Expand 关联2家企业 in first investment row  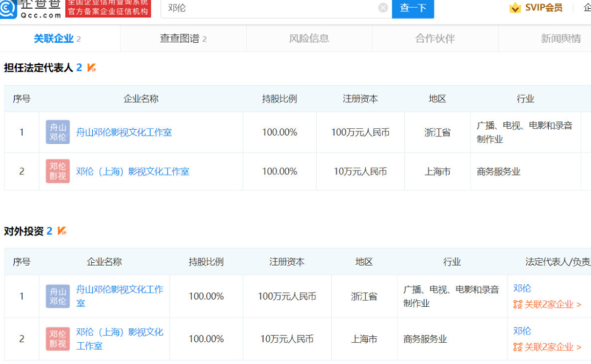[547, 304]
